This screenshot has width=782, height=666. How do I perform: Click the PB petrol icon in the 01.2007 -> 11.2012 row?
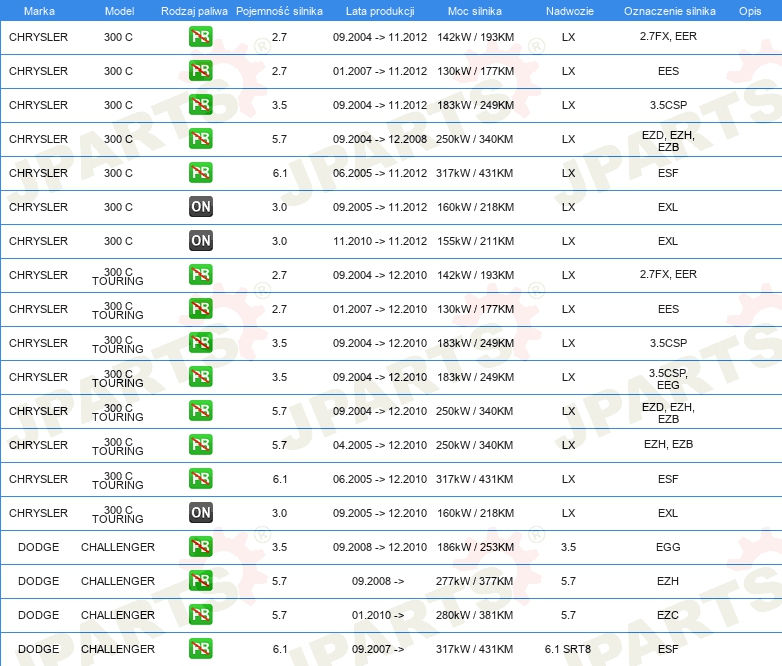point(201,71)
